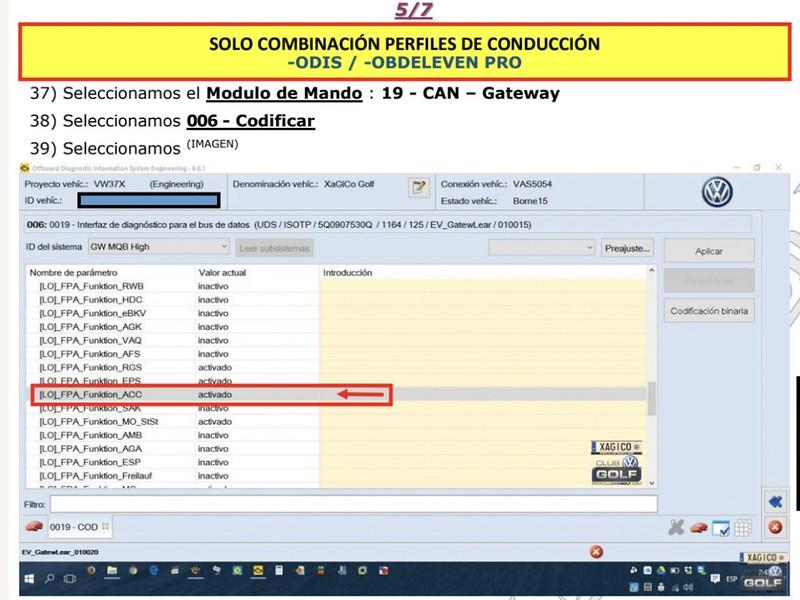
Task: Click in the Filtro text field
Action: pyautogui.click(x=354, y=504)
